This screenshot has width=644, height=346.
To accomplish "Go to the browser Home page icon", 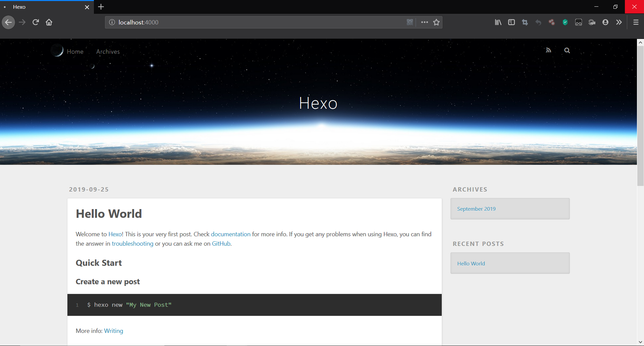I will click(49, 22).
